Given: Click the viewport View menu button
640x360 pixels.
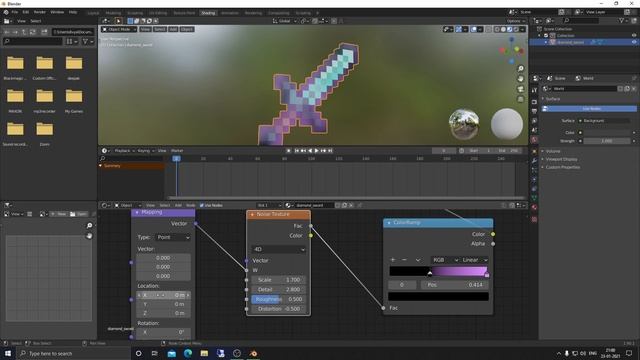Looking at the screenshot, I should (x=145, y=29).
